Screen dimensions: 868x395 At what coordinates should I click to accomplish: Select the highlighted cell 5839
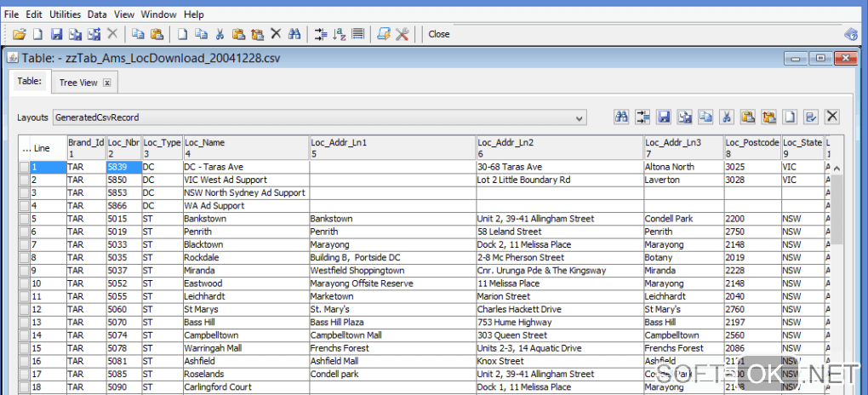(124, 167)
